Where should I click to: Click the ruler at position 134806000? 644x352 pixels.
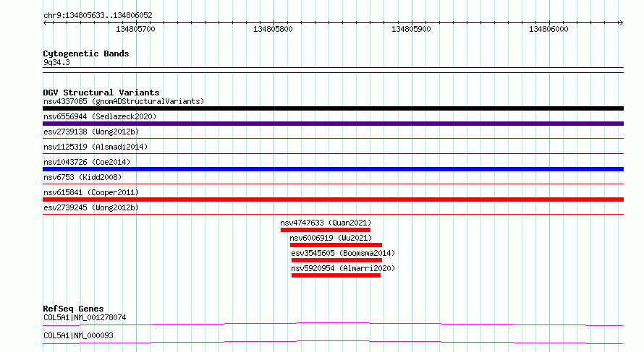[548, 29]
